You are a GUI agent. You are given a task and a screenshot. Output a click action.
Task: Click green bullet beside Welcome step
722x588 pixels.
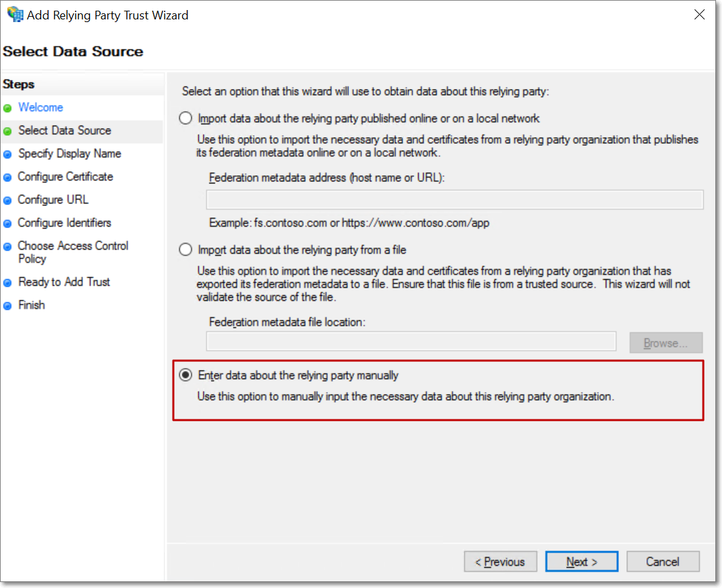(x=8, y=108)
